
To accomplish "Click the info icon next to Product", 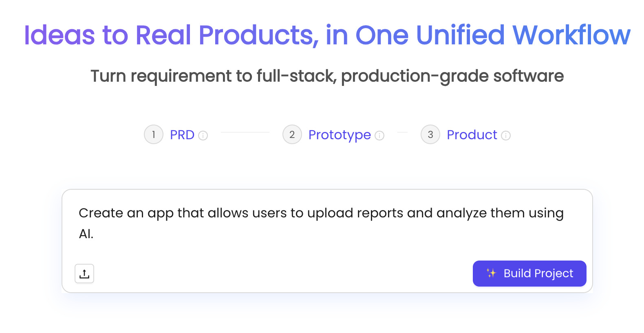I will pyautogui.click(x=506, y=136).
